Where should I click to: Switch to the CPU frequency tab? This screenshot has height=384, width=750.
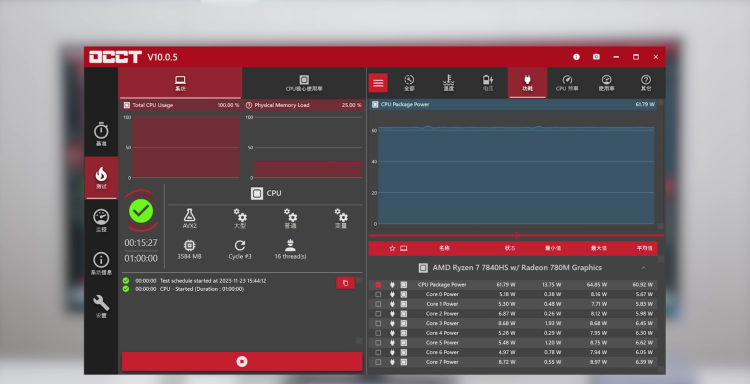point(567,83)
